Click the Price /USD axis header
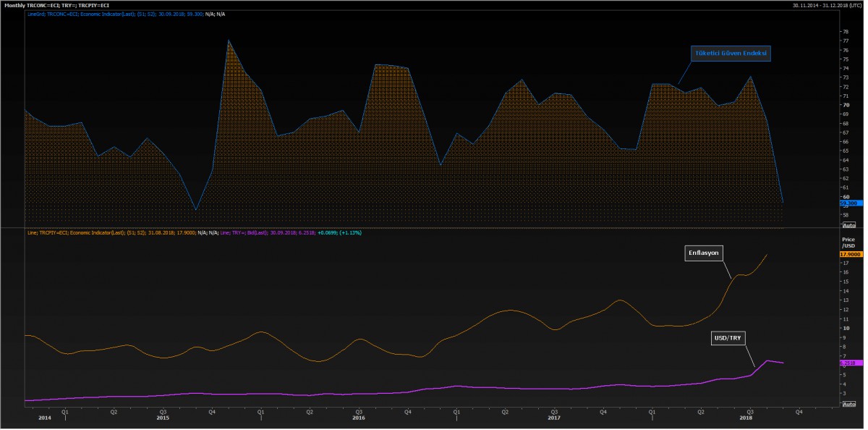The width and height of the screenshot is (868, 430). tap(847, 241)
